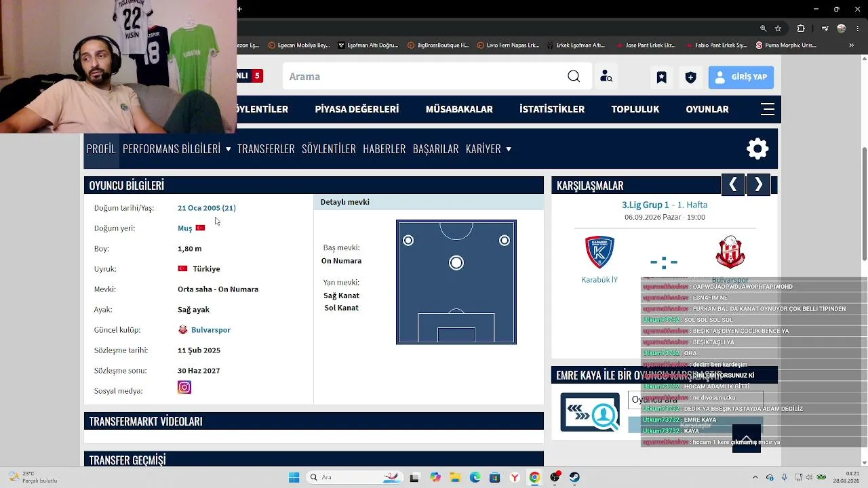Open Chrome extensions puzzle icon

click(801, 28)
